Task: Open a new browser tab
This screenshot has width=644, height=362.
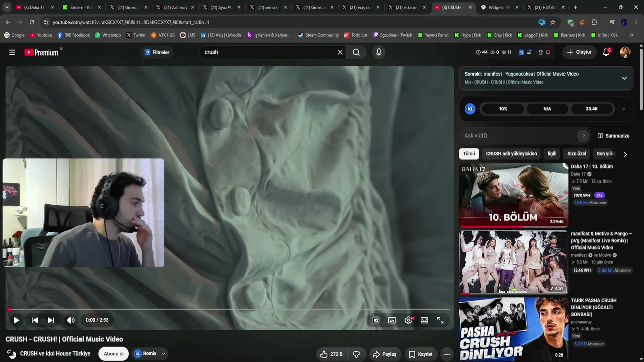Action: click(575, 7)
